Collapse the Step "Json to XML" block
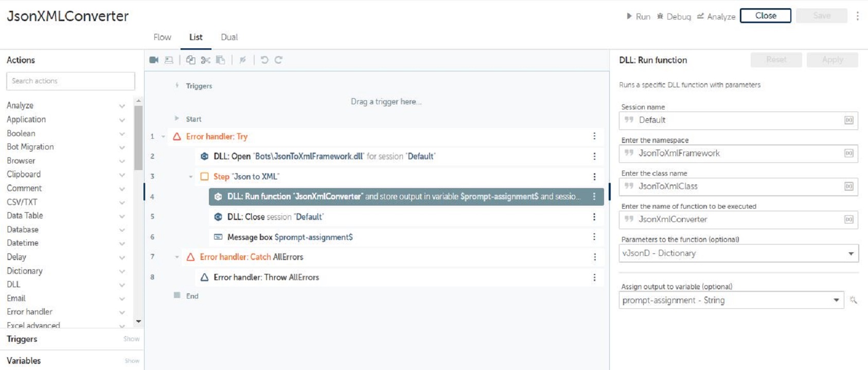 190,177
